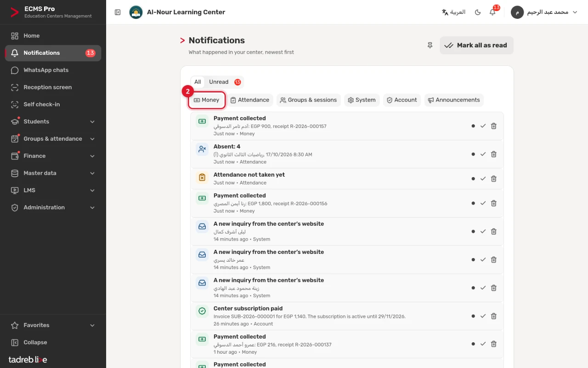Go to Reception screen
588x368 pixels.
click(x=53, y=87)
